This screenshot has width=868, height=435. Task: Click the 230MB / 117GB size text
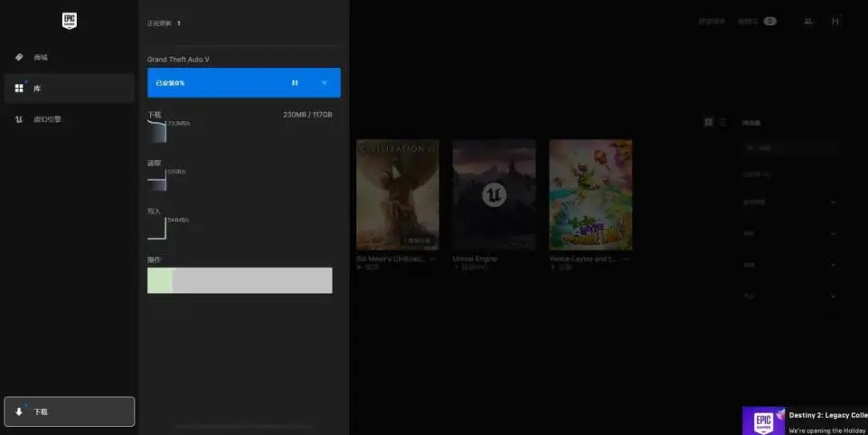pyautogui.click(x=307, y=115)
